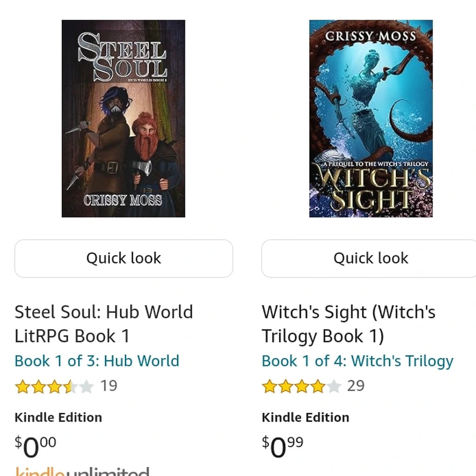Click the grey fifth star in Witch's Sight rating

tap(333, 386)
